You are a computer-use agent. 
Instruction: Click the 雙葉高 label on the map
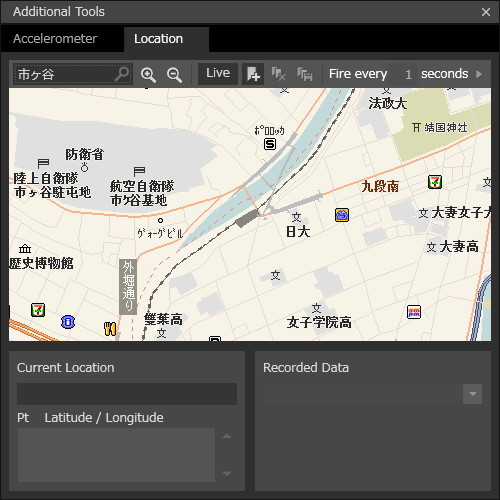tap(163, 320)
